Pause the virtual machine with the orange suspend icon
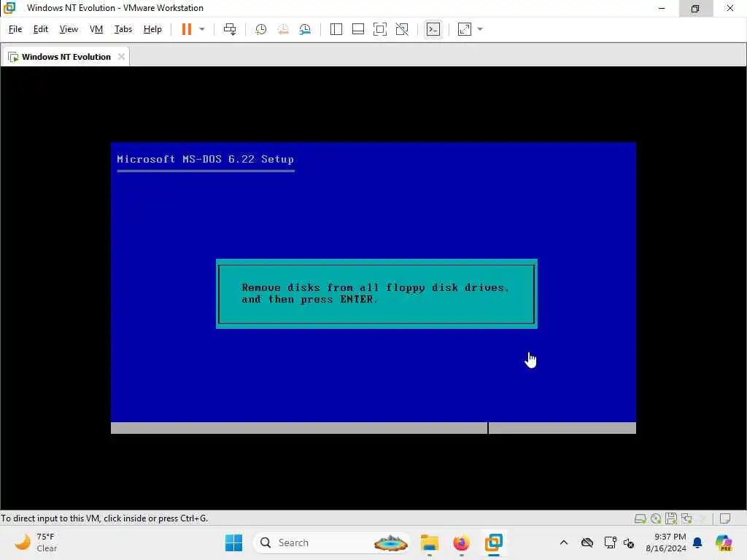 [186, 29]
